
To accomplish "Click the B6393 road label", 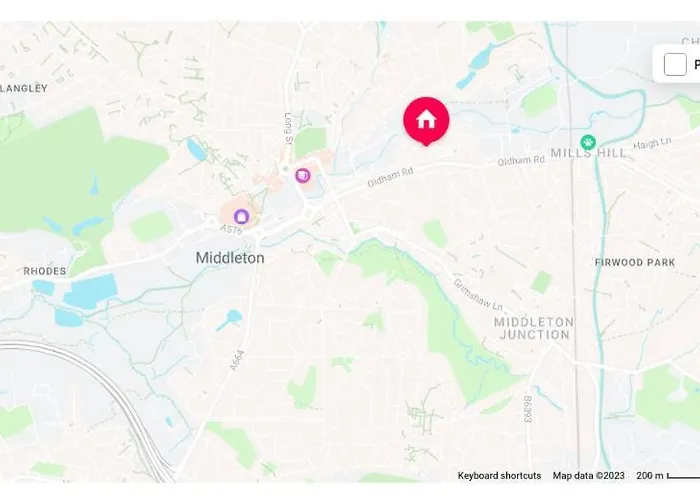I will pyautogui.click(x=528, y=409).
